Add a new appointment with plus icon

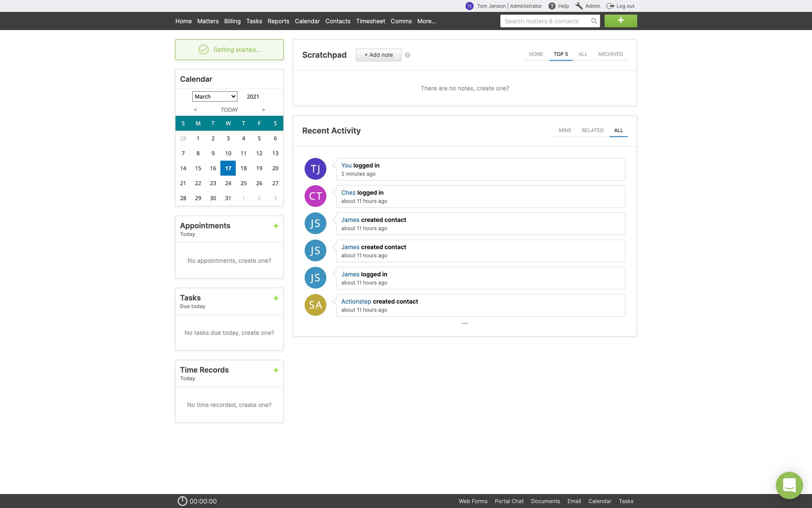tap(275, 226)
